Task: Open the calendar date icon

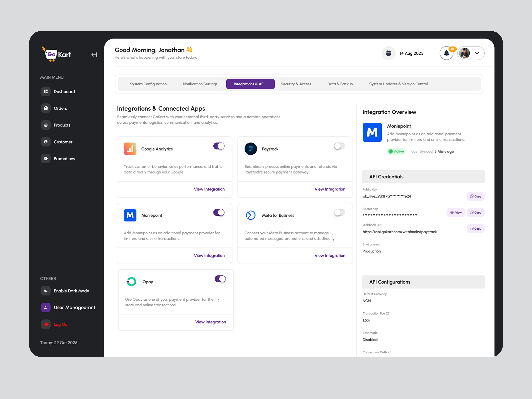Action: click(388, 53)
